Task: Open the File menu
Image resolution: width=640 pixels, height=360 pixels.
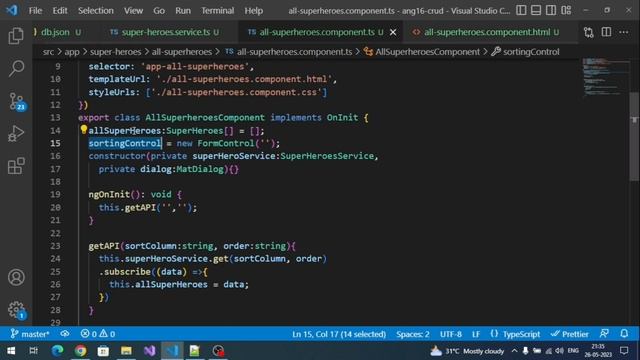Action: click(x=35, y=11)
